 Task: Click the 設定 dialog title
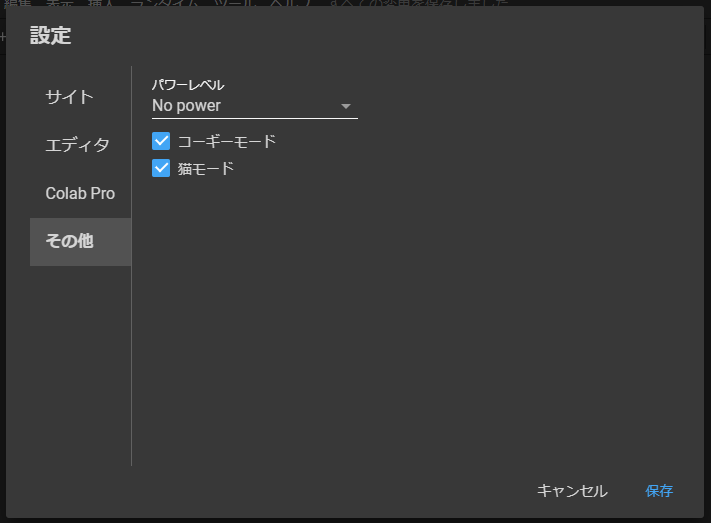50,35
